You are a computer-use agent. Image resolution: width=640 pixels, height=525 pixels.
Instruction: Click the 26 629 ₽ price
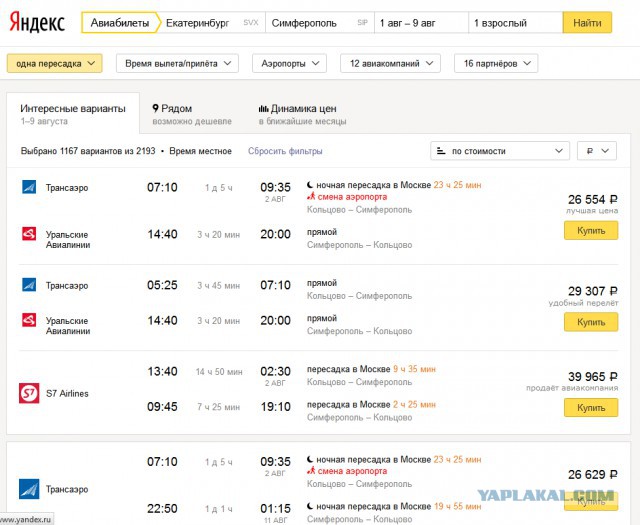pos(593,474)
